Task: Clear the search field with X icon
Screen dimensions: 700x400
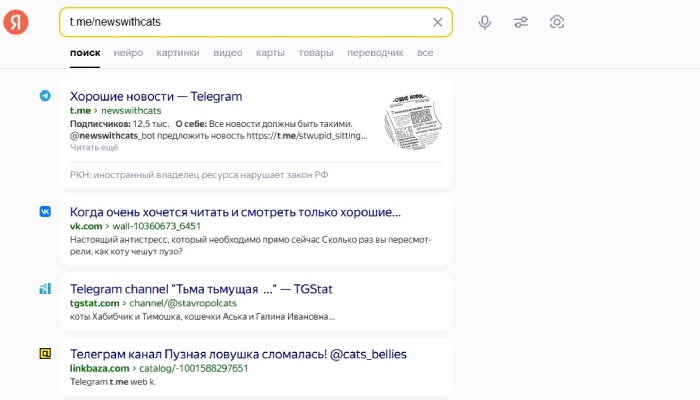Action: pos(437,22)
